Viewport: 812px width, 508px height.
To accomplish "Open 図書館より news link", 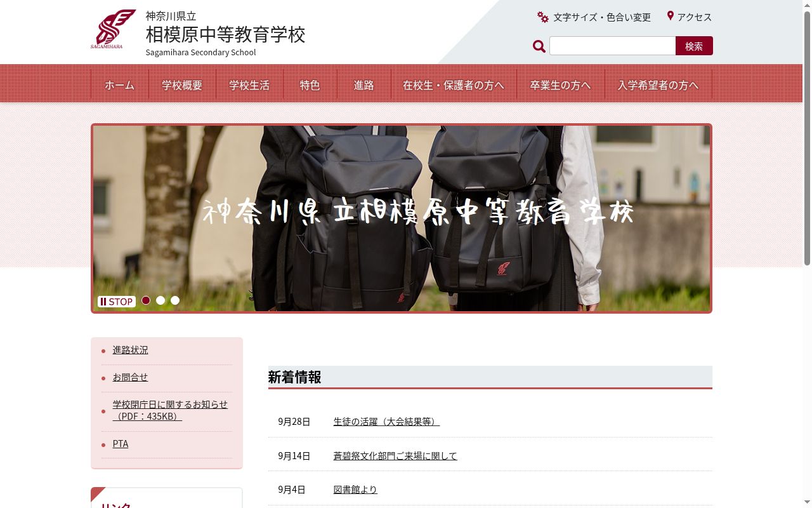I will pyautogui.click(x=355, y=490).
